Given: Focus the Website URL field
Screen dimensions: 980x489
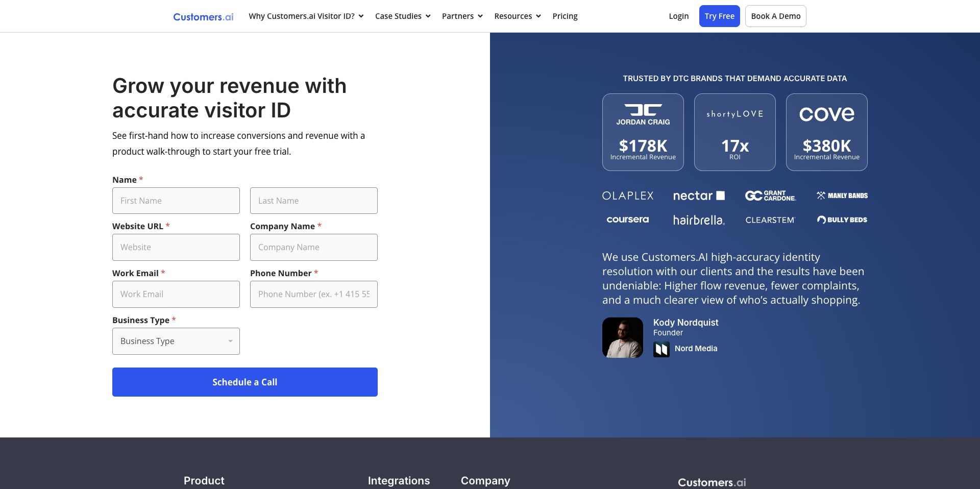Looking at the screenshot, I should tap(176, 247).
